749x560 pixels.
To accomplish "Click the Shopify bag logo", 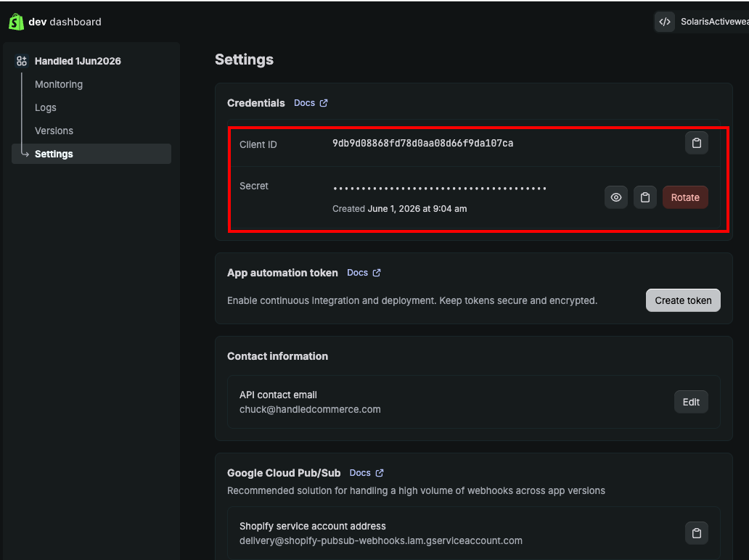I will click(16, 22).
